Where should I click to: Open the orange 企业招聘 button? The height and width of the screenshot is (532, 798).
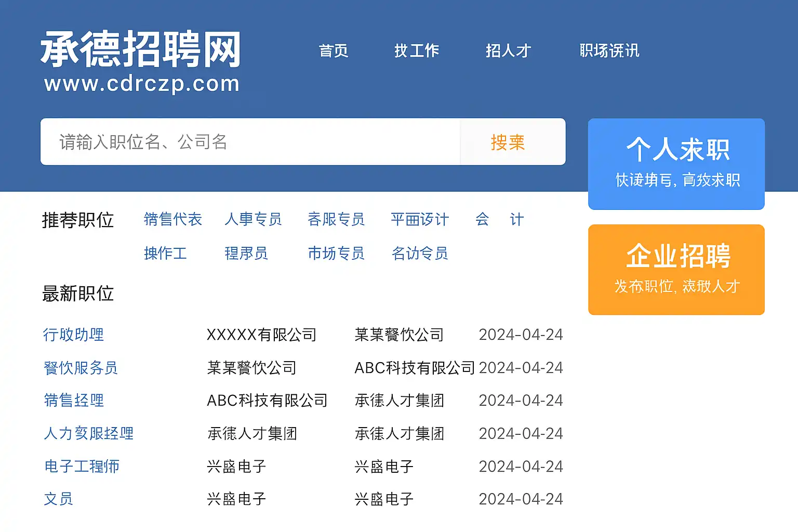tap(676, 270)
